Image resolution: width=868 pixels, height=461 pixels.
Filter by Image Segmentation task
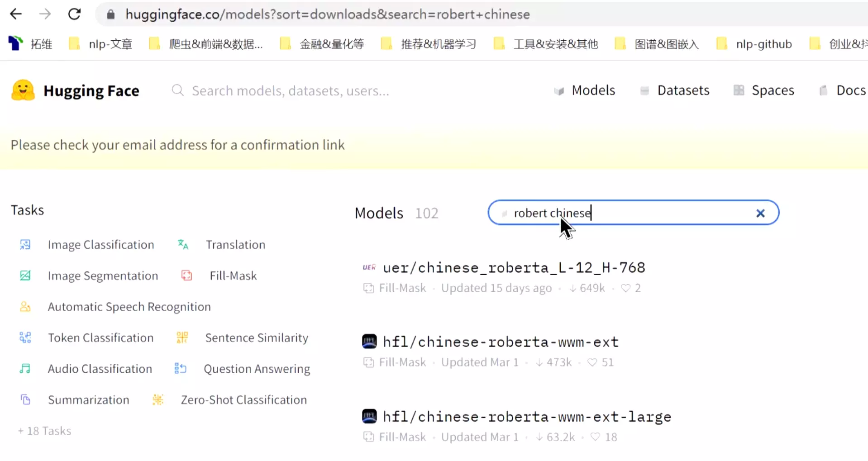103,276
